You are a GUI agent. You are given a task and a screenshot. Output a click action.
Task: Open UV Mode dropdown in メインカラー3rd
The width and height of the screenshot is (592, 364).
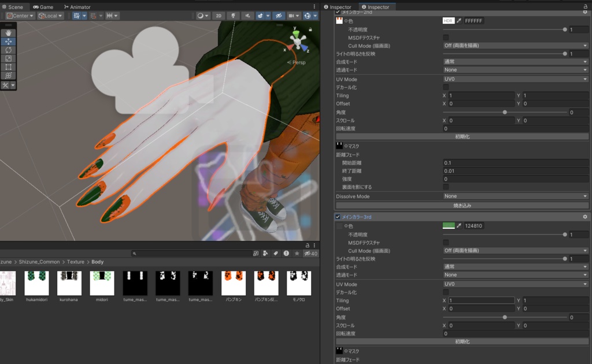516,284
